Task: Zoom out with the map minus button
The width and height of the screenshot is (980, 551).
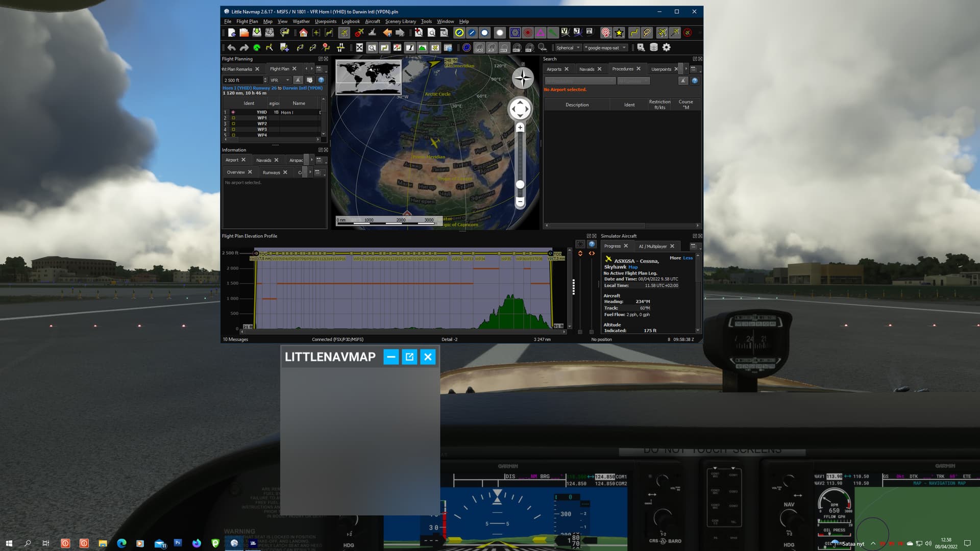Action: point(520,202)
